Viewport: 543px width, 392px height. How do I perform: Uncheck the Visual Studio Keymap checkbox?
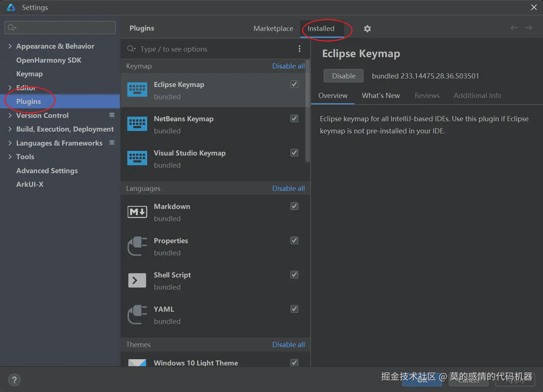coord(294,153)
